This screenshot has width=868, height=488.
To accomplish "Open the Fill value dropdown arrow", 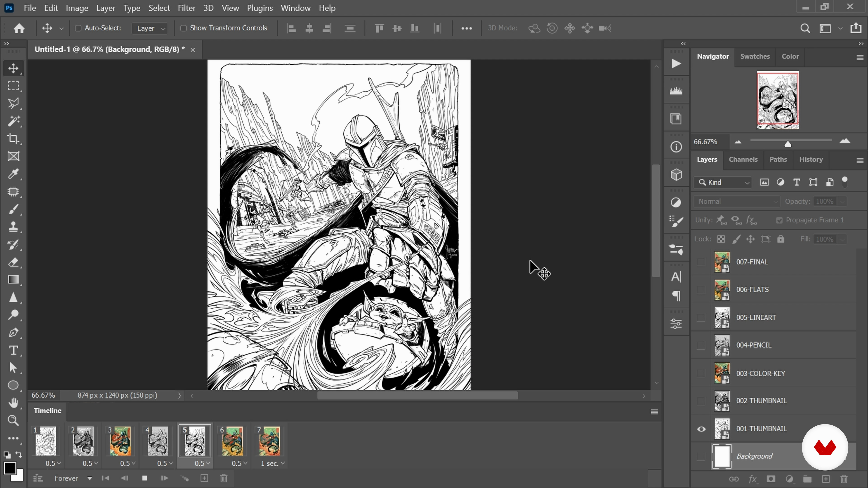I will [842, 239].
